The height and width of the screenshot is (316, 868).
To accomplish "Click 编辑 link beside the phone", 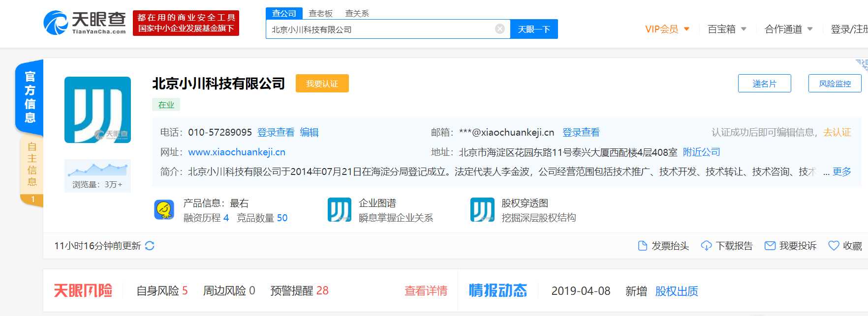I will click(310, 132).
